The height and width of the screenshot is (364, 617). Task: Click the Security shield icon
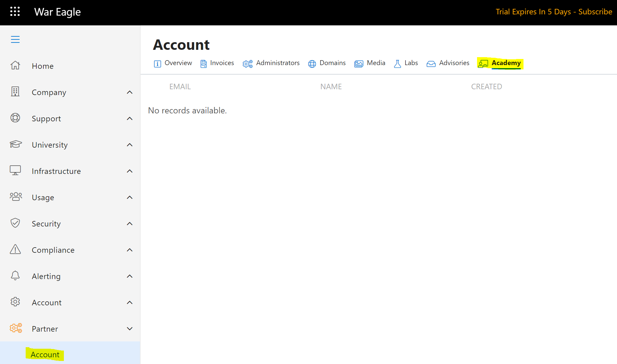pyautogui.click(x=15, y=223)
